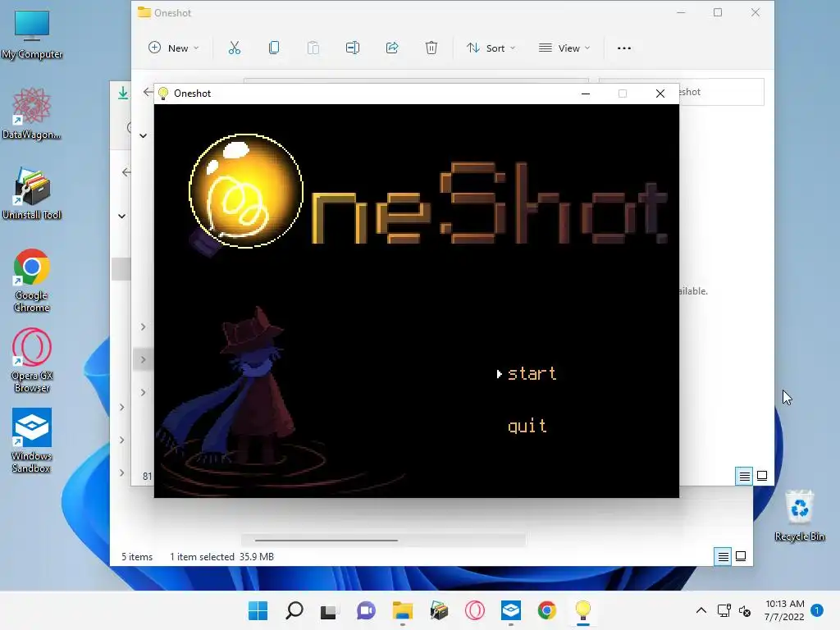Open the See more ellipsis menu
The image size is (840, 630).
[x=624, y=48]
